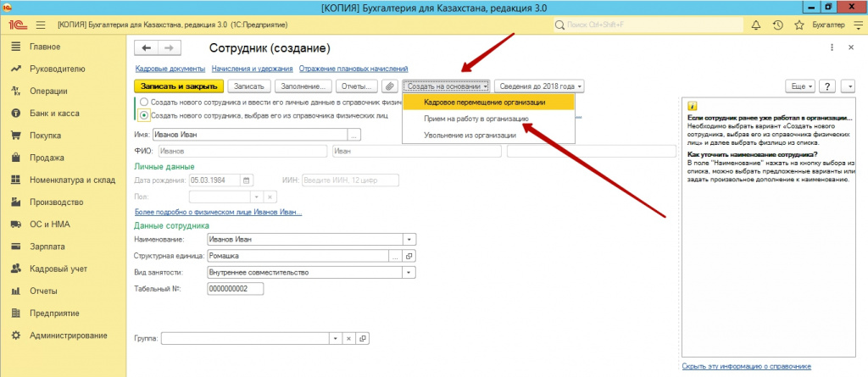The width and height of the screenshot is (868, 377).
Task: Click the Записать button
Action: (249, 86)
